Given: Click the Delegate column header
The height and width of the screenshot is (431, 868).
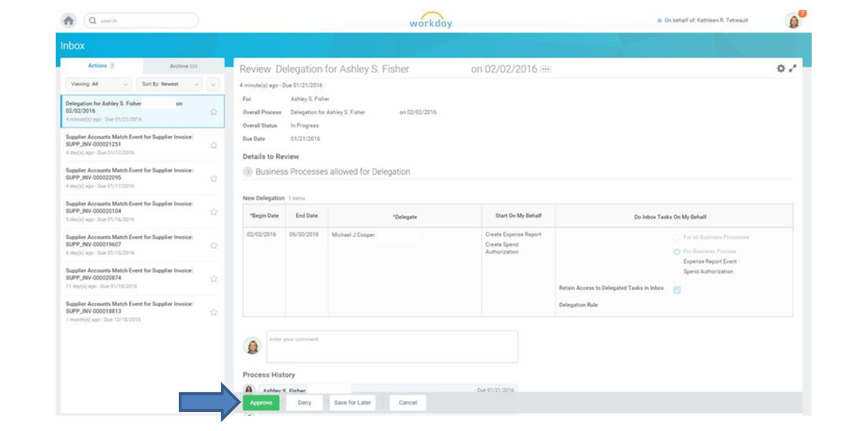Looking at the screenshot, I should point(405,217).
